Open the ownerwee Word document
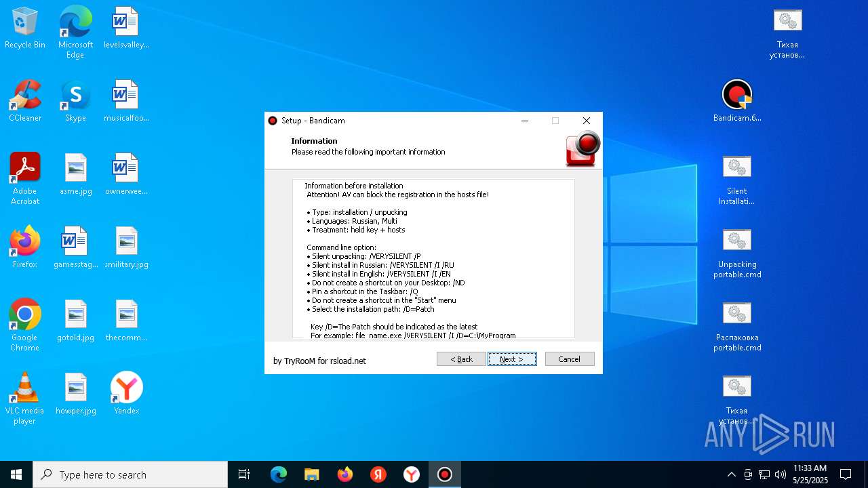This screenshot has width=868, height=488. [126, 175]
